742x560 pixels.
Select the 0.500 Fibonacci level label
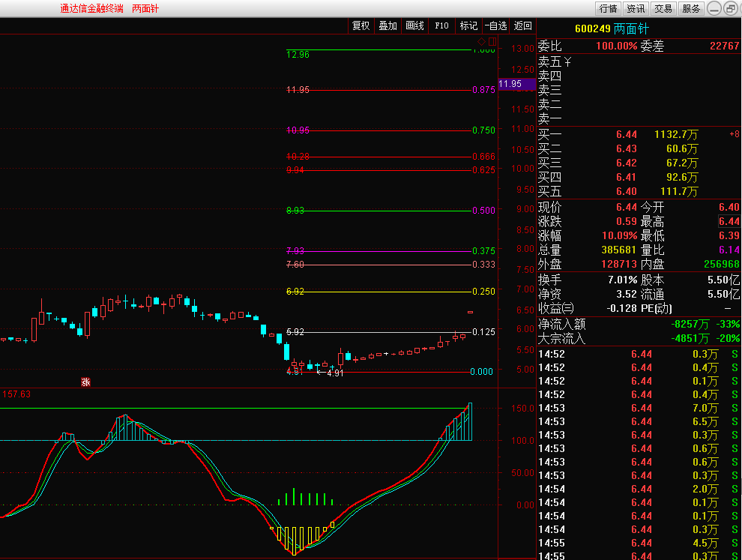click(x=483, y=211)
